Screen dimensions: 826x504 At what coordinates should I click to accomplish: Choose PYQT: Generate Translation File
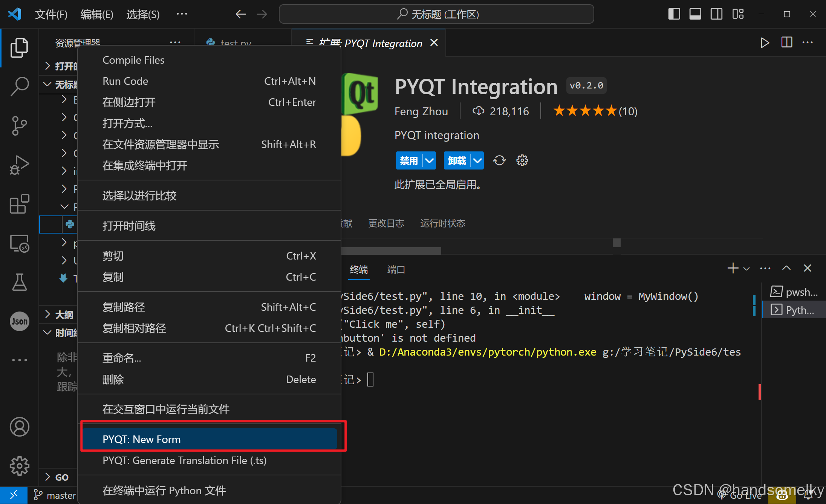click(210, 460)
